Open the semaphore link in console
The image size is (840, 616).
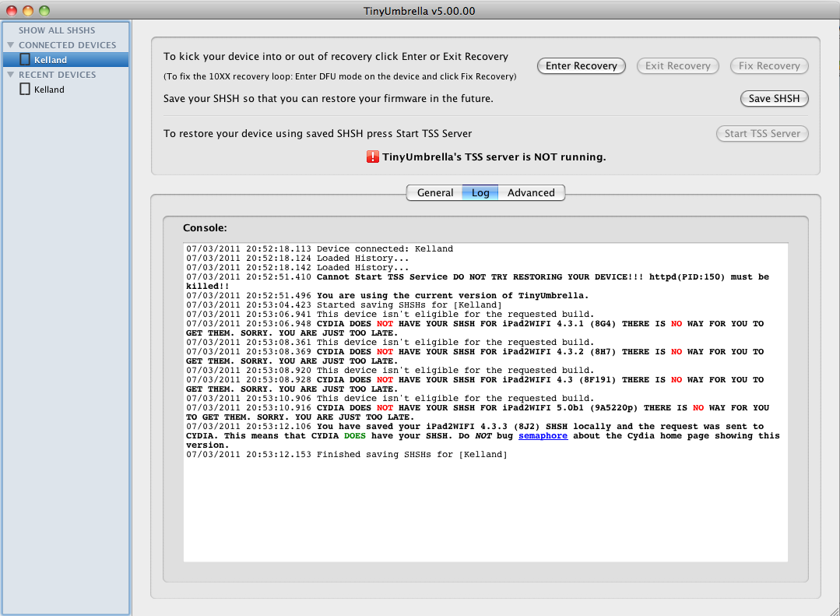[543, 435]
